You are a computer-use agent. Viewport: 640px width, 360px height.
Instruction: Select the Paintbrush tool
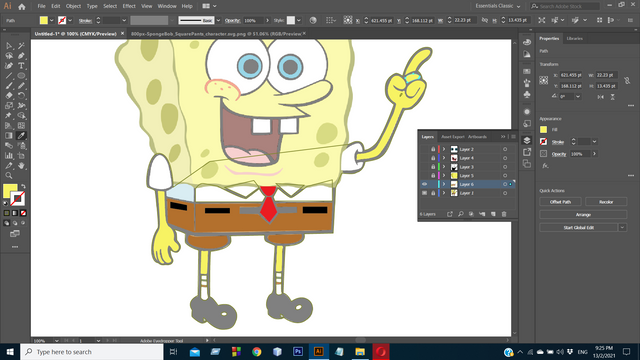9,86
